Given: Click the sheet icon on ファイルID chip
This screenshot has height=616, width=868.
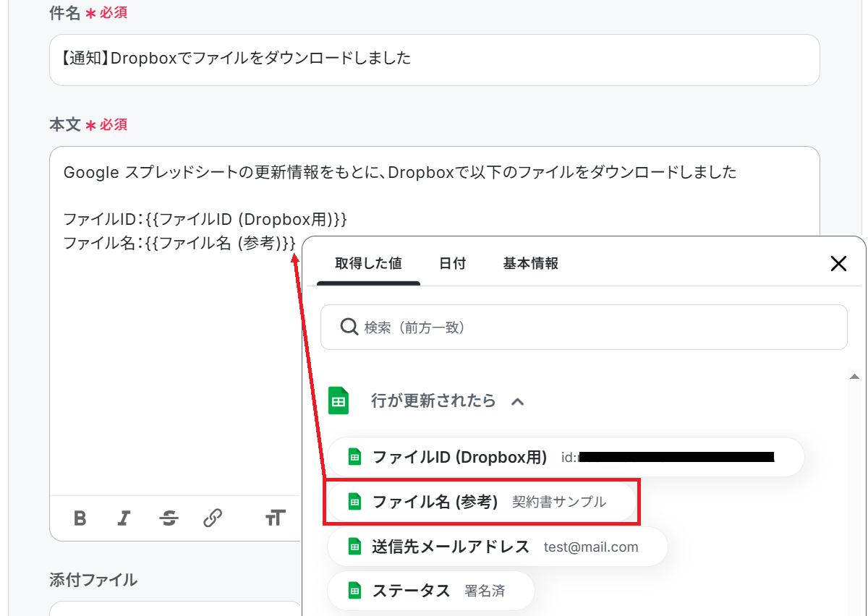Looking at the screenshot, I should 354,457.
